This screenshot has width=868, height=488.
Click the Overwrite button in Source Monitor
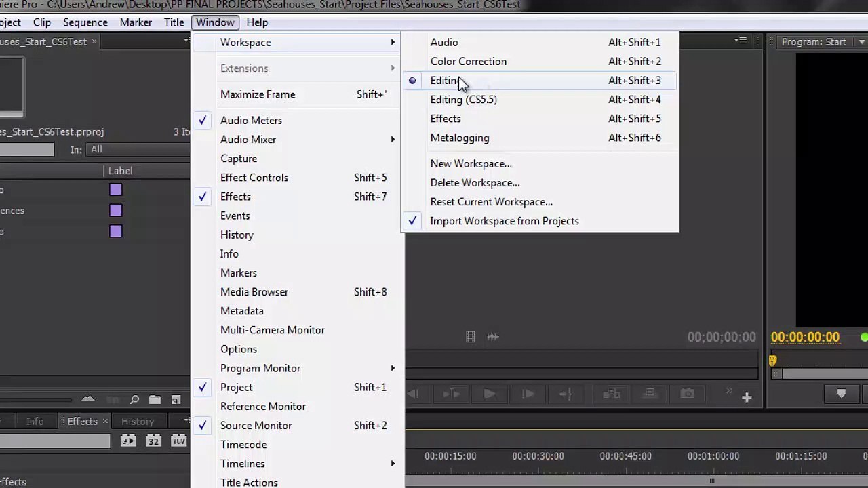click(650, 394)
